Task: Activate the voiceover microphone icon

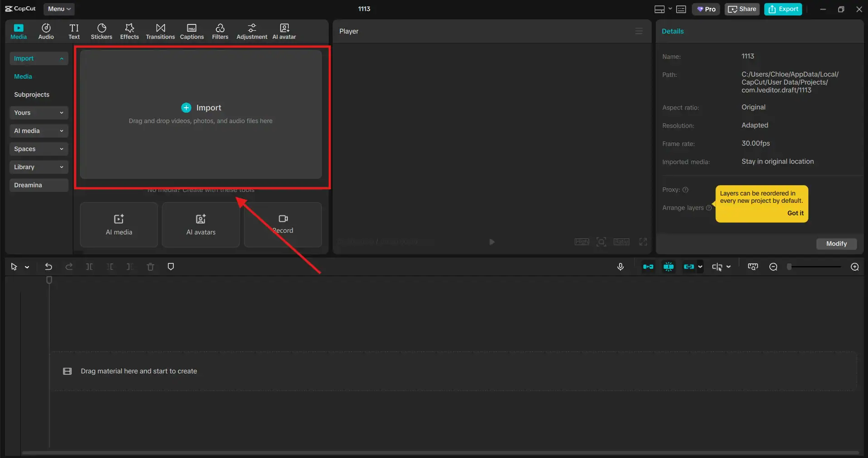Action: click(620, 267)
